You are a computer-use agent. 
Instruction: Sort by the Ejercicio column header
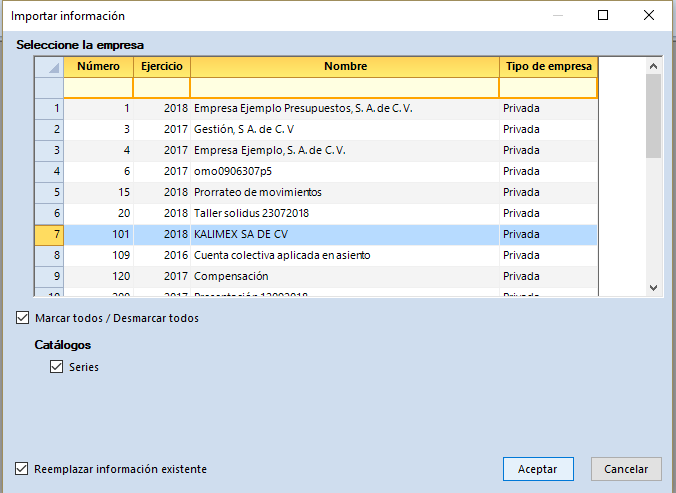pyautogui.click(x=161, y=67)
